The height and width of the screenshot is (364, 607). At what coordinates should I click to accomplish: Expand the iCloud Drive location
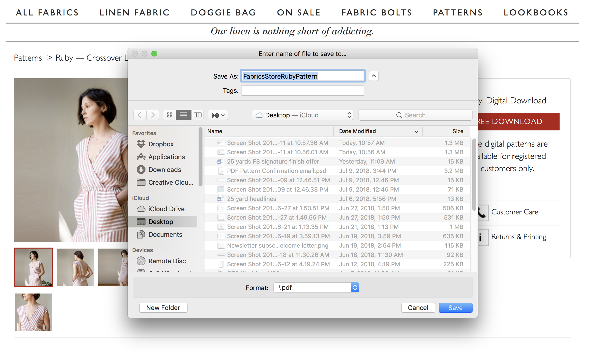point(166,208)
